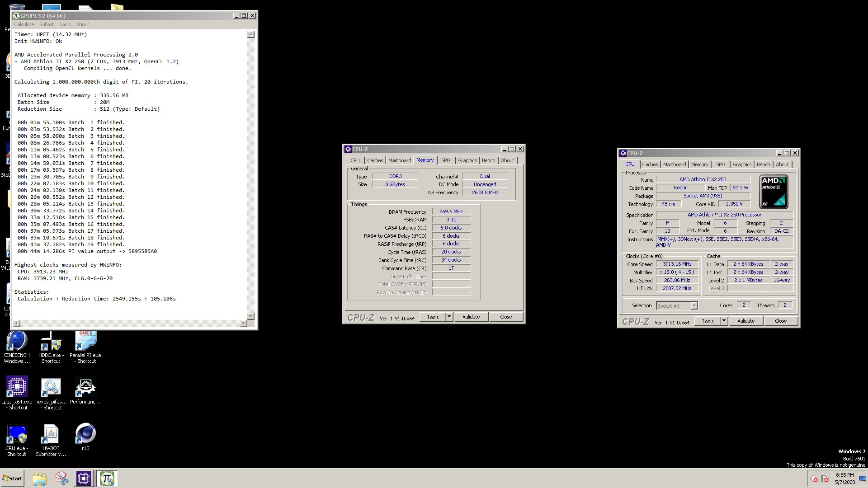This screenshot has height=488, width=868.
Task: Open About tab in middle CPU-Z window
Action: 507,160
